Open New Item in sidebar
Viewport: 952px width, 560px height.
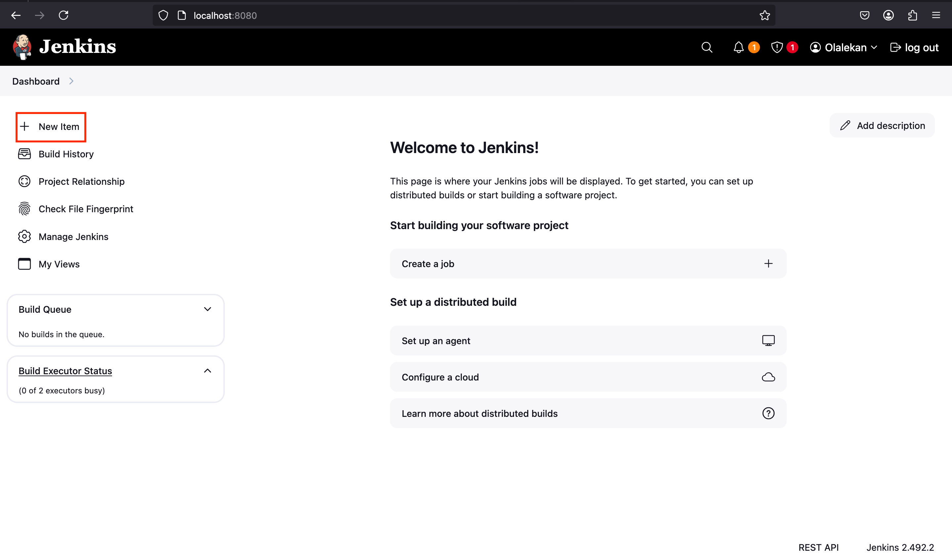pos(51,127)
